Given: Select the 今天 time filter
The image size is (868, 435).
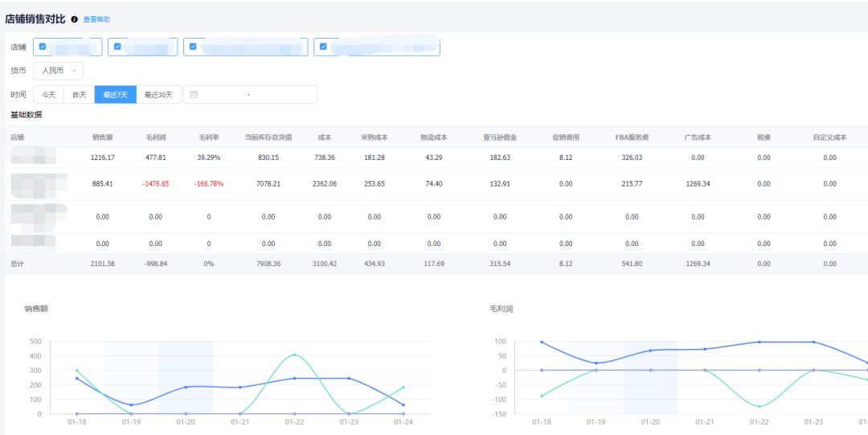Looking at the screenshot, I should (x=49, y=95).
